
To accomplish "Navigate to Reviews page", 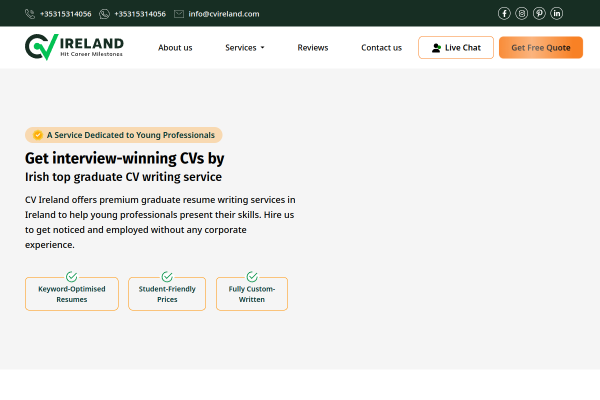I will click(x=313, y=48).
